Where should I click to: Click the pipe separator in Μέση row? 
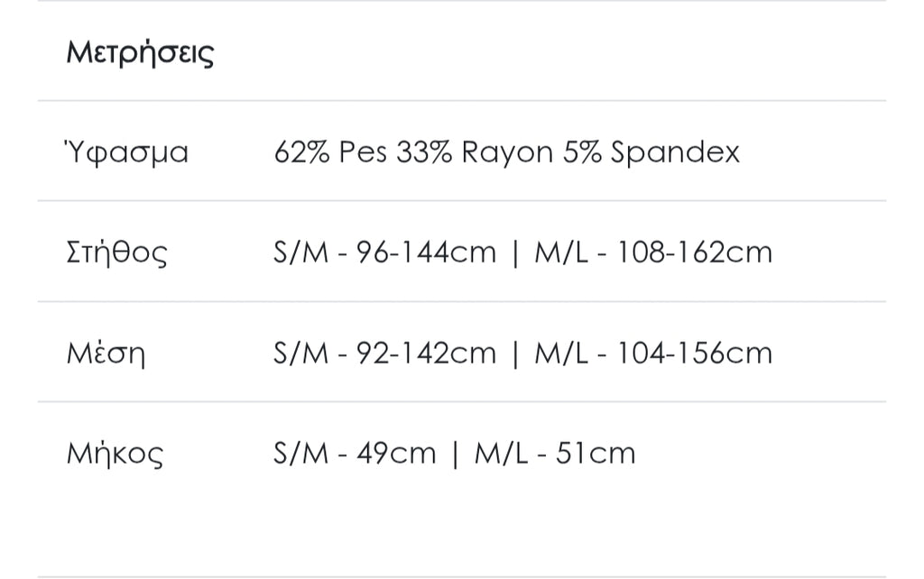[x=515, y=353]
